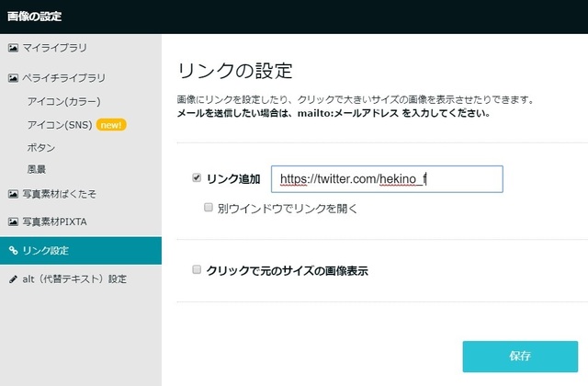The image size is (588, 386).
Task: Click the link URL input field
Action: coord(387,179)
